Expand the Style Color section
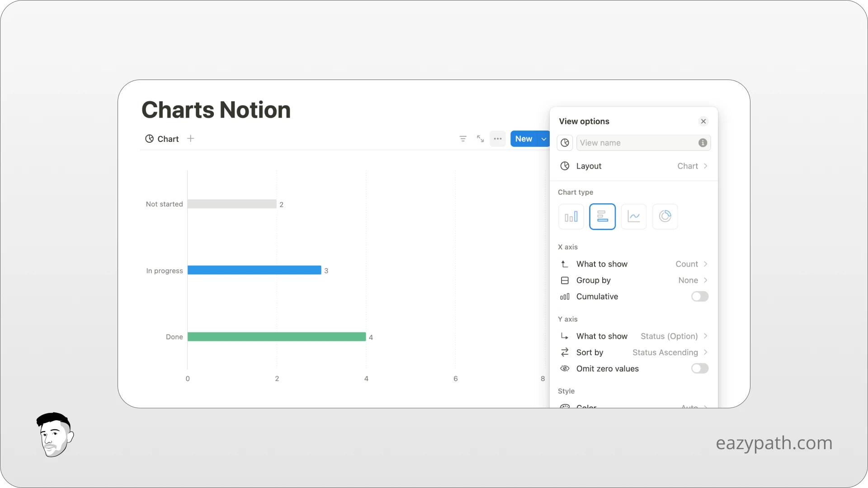The height and width of the screenshot is (488, 868). pos(705,406)
